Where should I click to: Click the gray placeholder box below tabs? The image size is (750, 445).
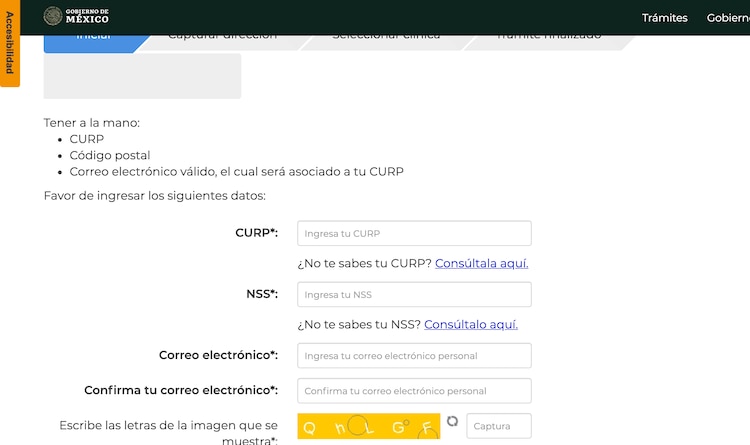point(142,76)
